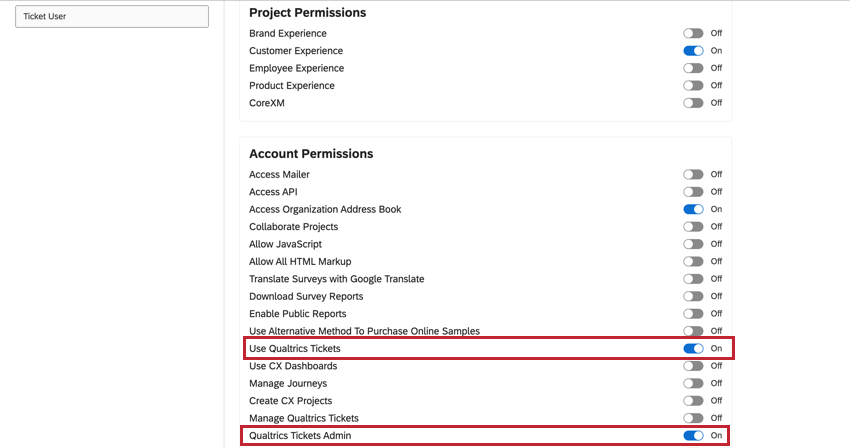Turn on Access API permission
The height and width of the screenshot is (448, 850).
(693, 192)
